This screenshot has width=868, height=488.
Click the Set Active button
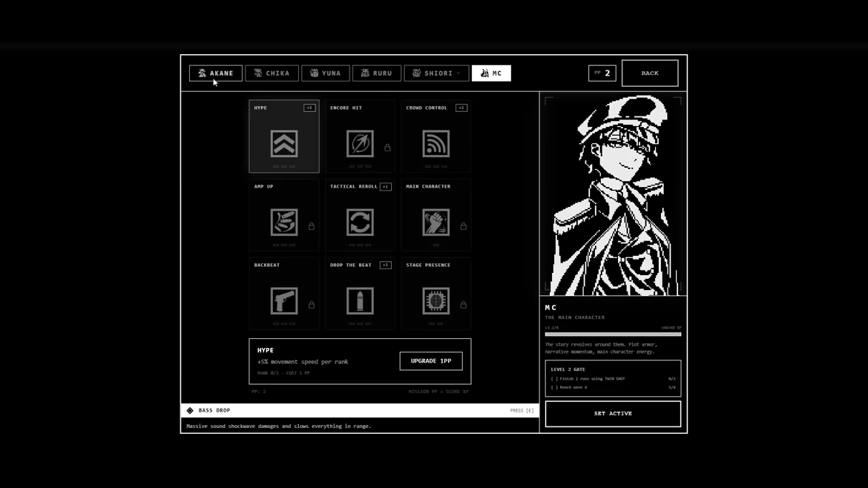613,413
